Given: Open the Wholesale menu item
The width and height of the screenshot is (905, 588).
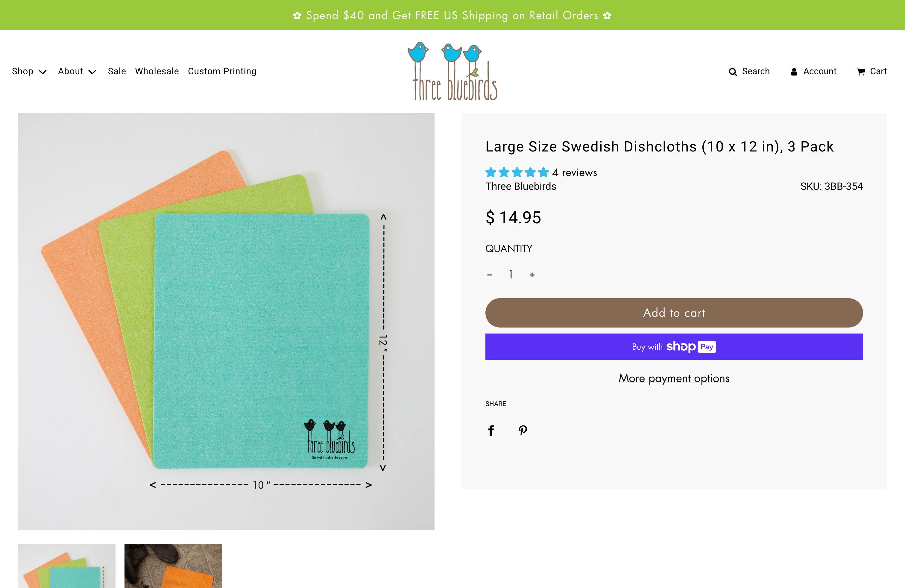Looking at the screenshot, I should (157, 71).
